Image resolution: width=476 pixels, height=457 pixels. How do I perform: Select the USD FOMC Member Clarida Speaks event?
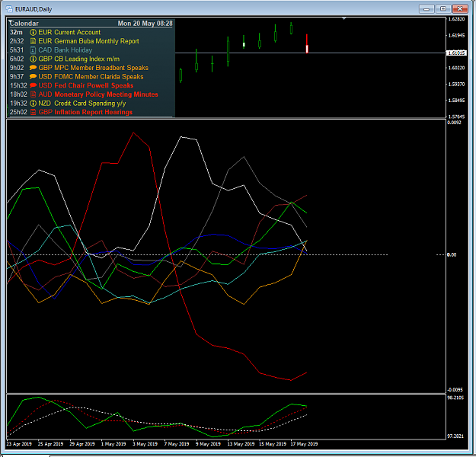pos(91,76)
